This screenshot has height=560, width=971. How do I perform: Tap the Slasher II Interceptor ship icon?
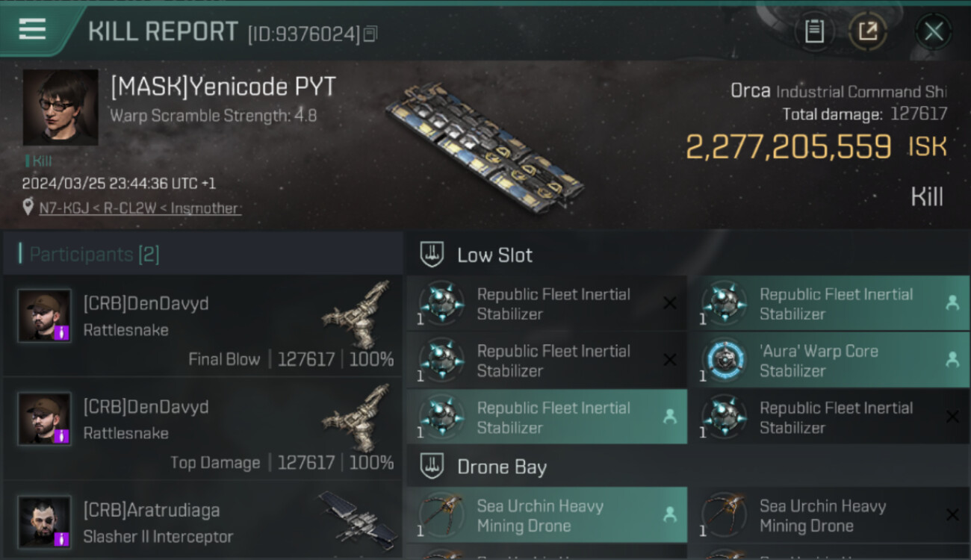(356, 517)
